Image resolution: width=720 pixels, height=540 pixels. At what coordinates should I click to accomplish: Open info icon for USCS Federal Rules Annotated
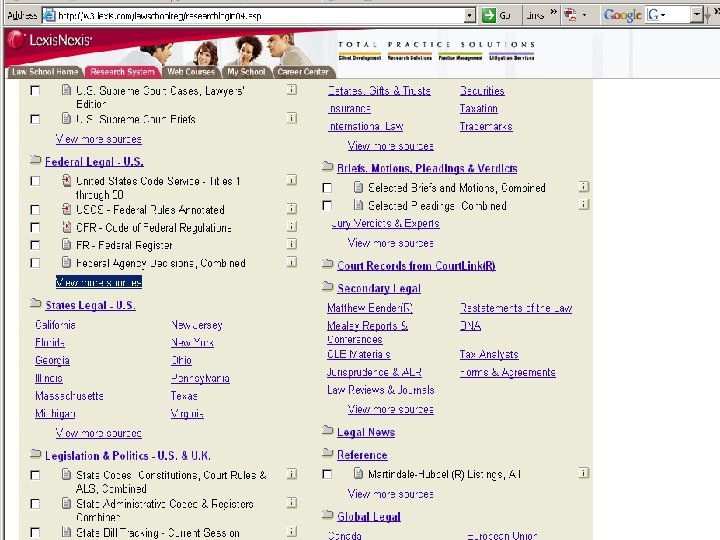(292, 208)
